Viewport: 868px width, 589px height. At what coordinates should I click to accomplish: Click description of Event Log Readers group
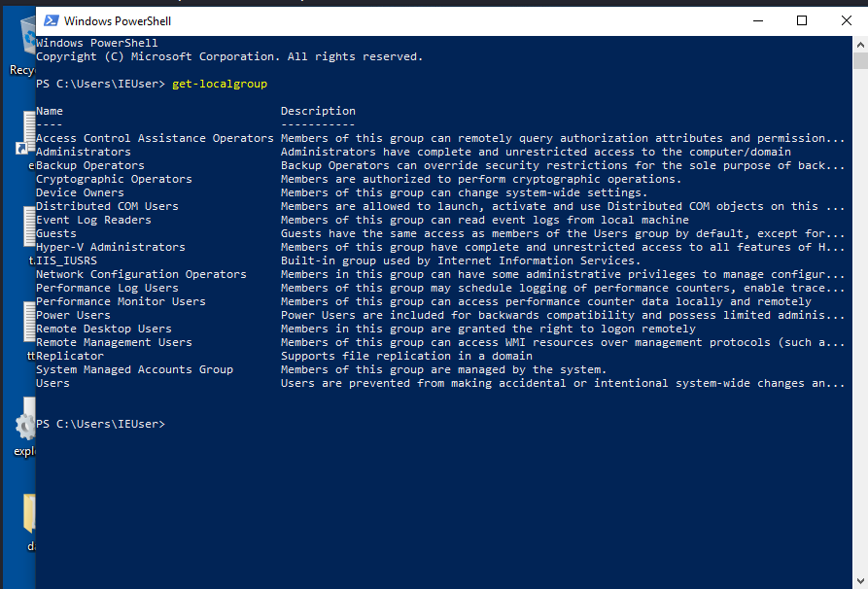pos(485,220)
